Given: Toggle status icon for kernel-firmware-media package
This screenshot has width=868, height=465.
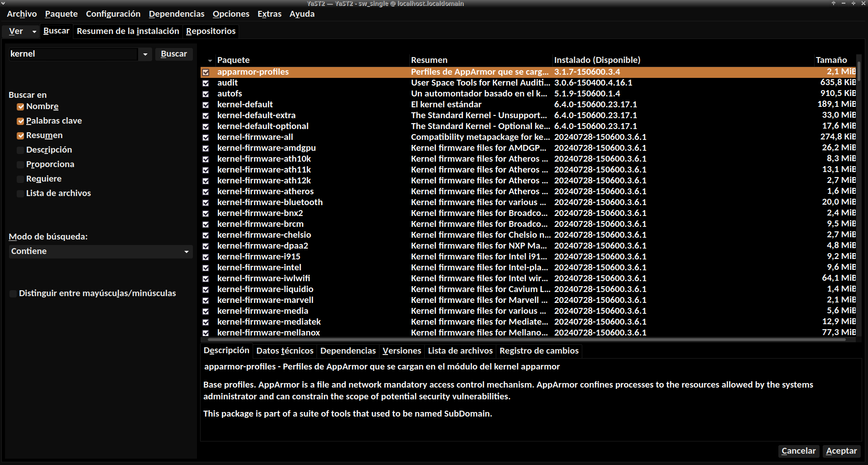Looking at the screenshot, I should click(x=206, y=311).
